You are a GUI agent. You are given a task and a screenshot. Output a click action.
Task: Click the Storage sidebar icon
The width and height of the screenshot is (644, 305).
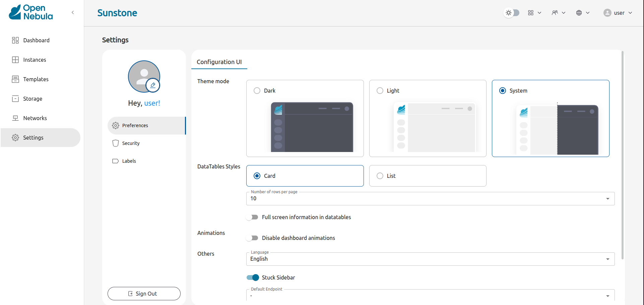tap(15, 98)
